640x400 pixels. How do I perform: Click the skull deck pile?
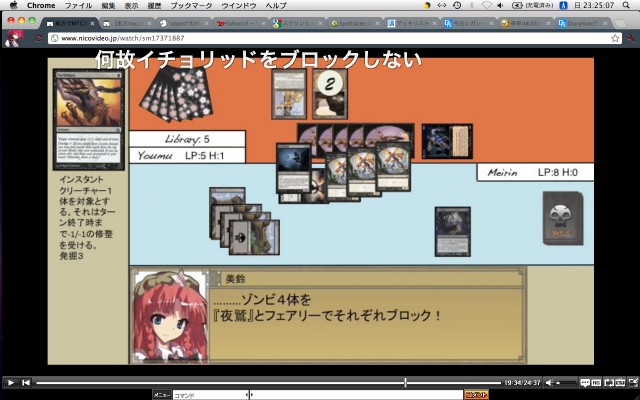click(x=562, y=218)
